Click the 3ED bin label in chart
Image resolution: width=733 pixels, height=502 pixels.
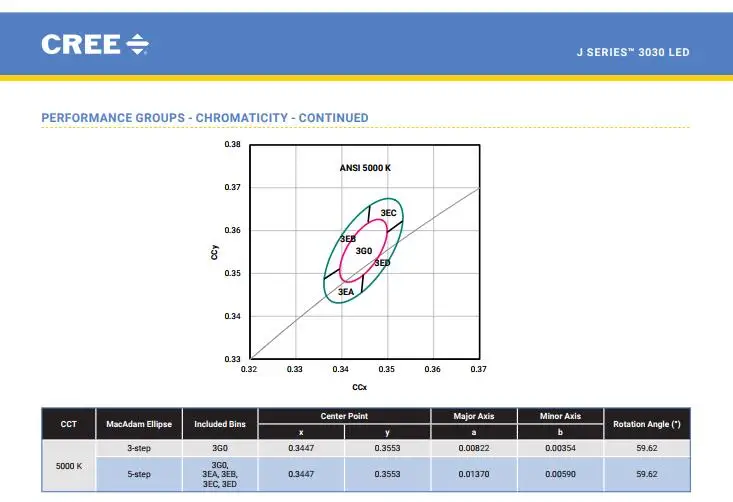click(x=382, y=263)
